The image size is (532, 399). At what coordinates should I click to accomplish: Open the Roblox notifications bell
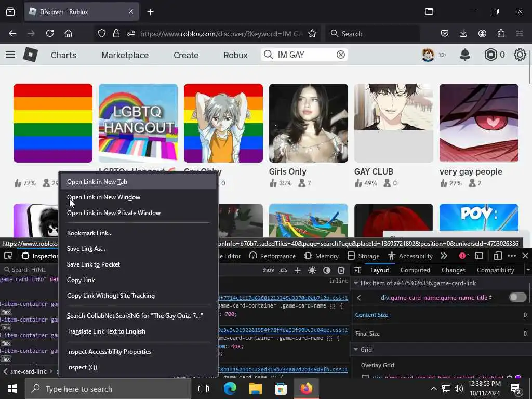tap(465, 55)
